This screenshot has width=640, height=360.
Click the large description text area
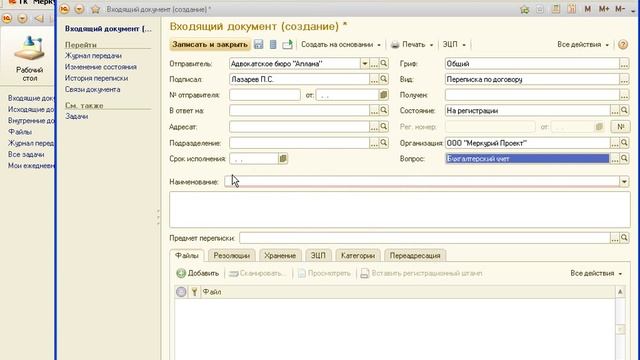point(400,210)
